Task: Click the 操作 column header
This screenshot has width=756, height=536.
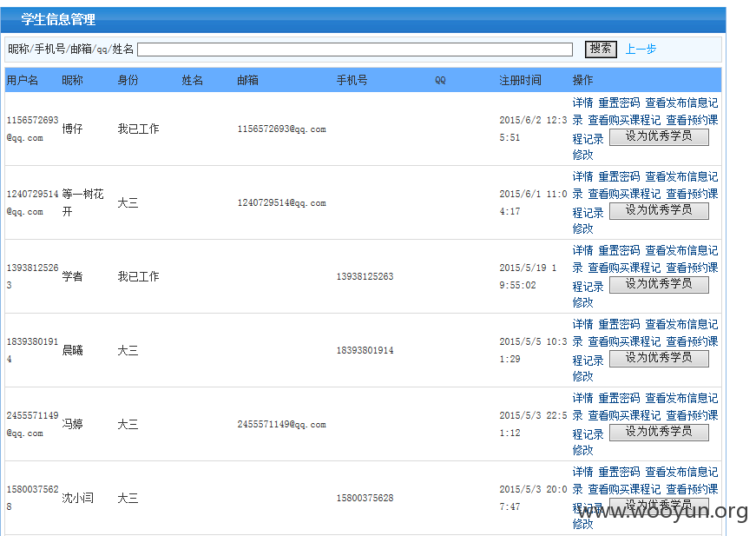Action: (x=583, y=80)
